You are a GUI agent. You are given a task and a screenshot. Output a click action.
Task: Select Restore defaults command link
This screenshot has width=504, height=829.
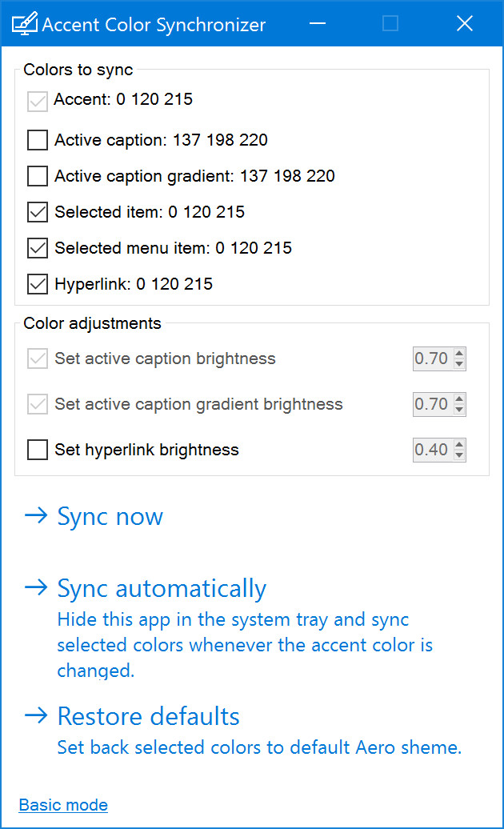click(148, 716)
